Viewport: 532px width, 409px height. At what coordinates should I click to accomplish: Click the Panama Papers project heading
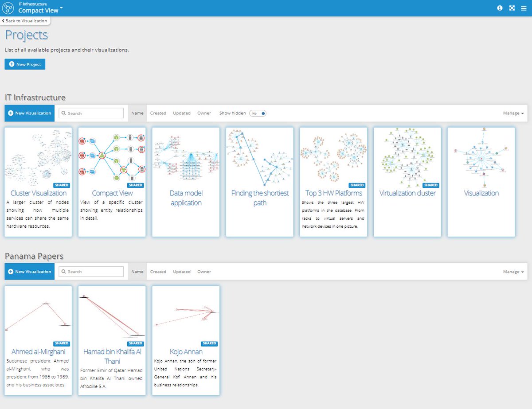(x=34, y=256)
